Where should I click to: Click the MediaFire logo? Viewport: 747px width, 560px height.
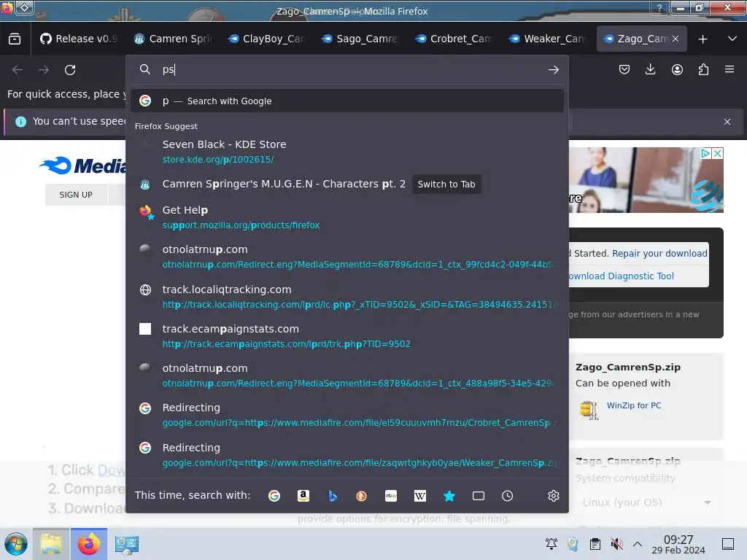(x=82, y=166)
